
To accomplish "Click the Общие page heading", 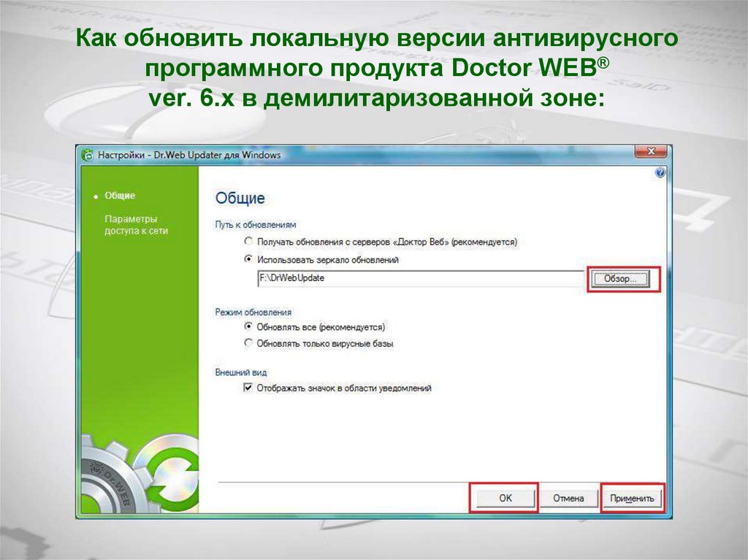I will click(x=240, y=198).
